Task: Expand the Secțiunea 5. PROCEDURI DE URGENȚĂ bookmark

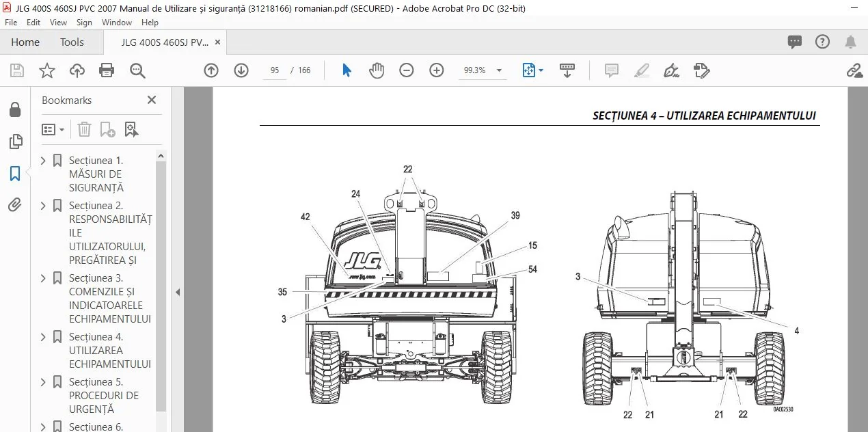Action: pyautogui.click(x=44, y=382)
